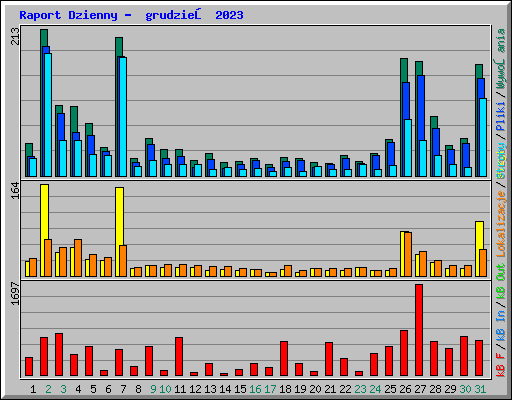Image resolution: width=512 pixels, height=400 pixels.
Task: Click the tallest red bar for day 27
Action: [419, 330]
